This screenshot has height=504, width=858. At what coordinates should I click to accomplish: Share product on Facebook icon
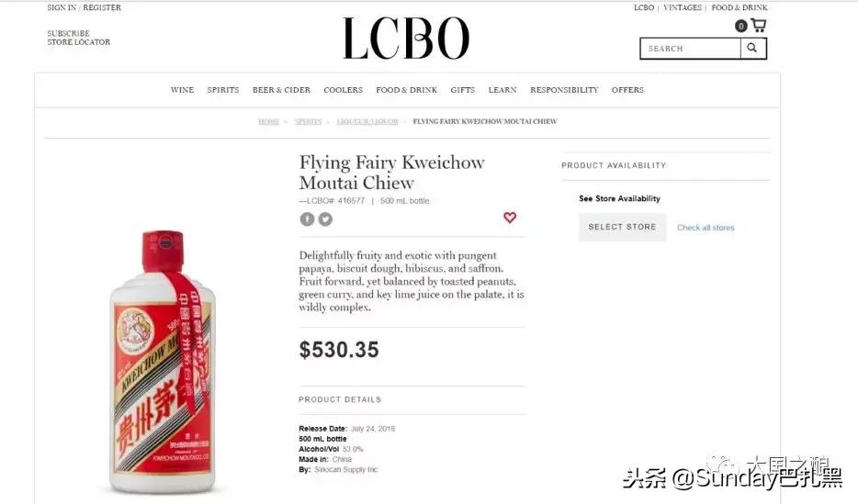(307, 219)
